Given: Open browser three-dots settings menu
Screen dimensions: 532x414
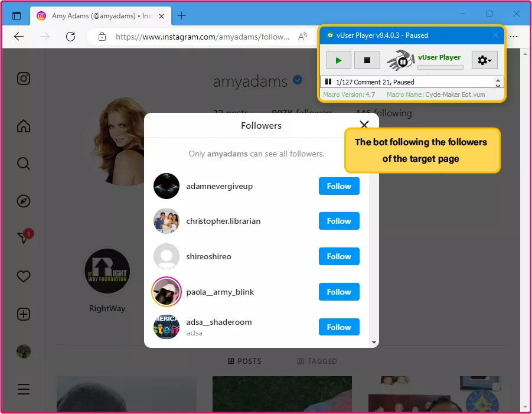Looking at the screenshot, I should (514, 36).
